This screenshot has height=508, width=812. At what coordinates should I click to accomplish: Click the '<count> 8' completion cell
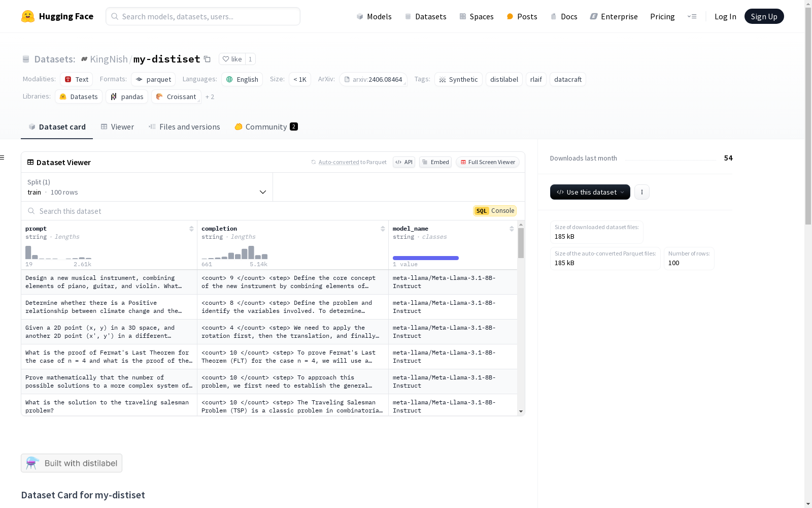(x=293, y=307)
